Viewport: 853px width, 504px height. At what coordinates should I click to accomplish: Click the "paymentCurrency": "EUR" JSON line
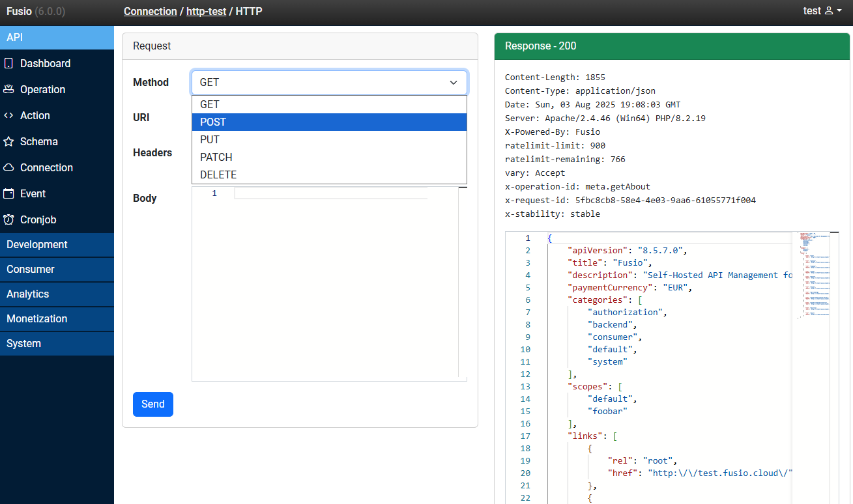(629, 288)
